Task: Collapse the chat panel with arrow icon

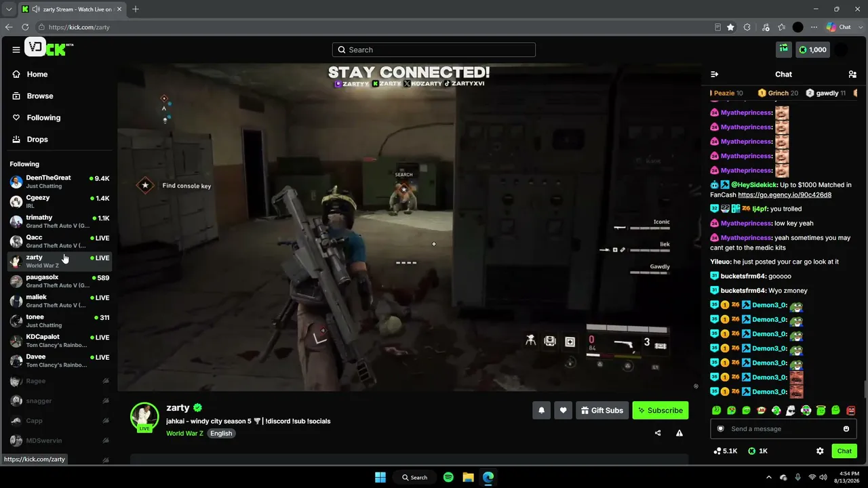Action: [x=714, y=75]
